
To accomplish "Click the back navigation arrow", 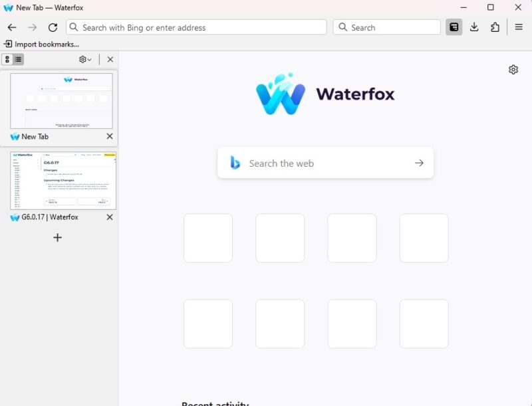I will click(x=12, y=27).
